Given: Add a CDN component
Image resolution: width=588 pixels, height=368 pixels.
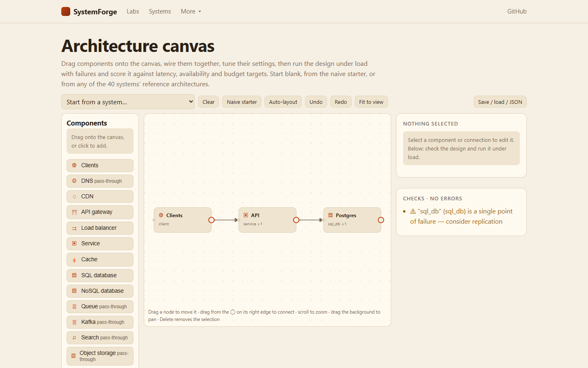Looking at the screenshot, I should point(100,197).
